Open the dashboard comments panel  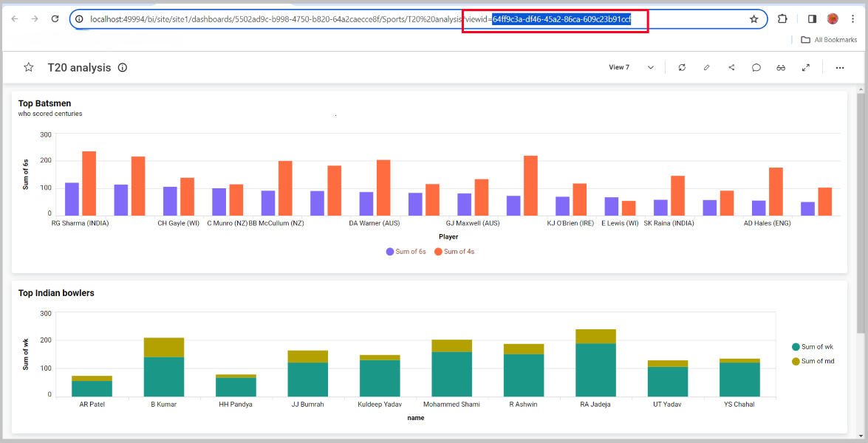(756, 67)
